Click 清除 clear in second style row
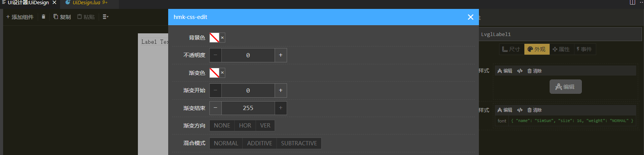The width and height of the screenshot is (644, 155). tap(534, 110)
